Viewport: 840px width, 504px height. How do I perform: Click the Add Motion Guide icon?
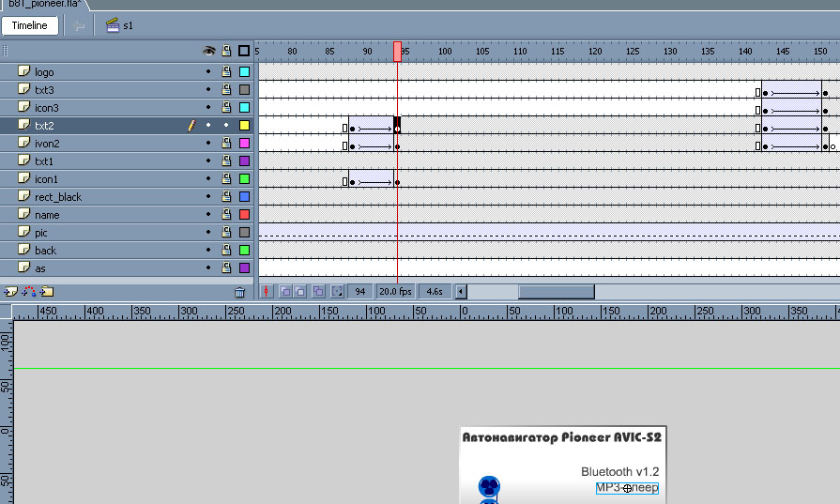coord(29,291)
